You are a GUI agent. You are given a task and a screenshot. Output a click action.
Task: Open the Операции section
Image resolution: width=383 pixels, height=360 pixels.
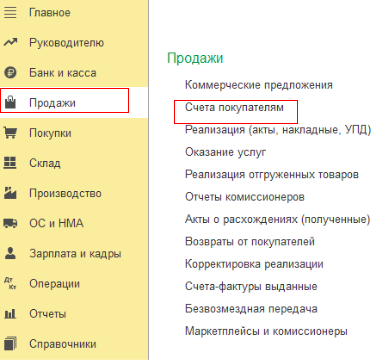click(x=54, y=284)
